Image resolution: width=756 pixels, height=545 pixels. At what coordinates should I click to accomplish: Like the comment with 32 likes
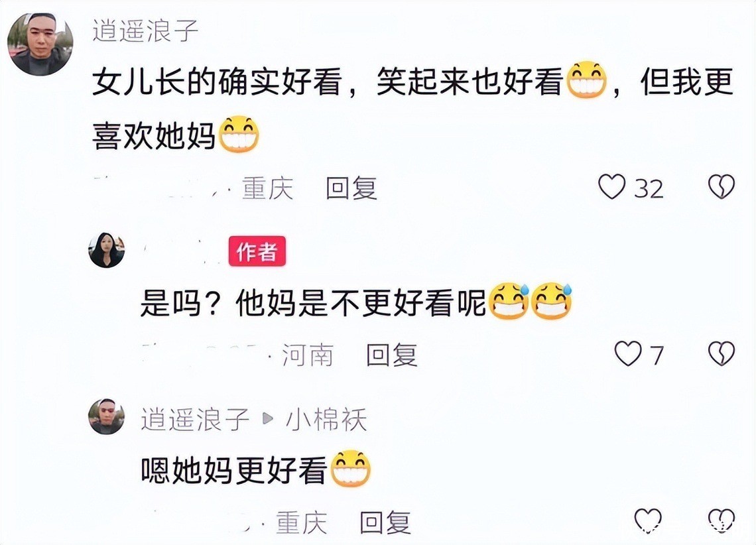click(x=612, y=186)
